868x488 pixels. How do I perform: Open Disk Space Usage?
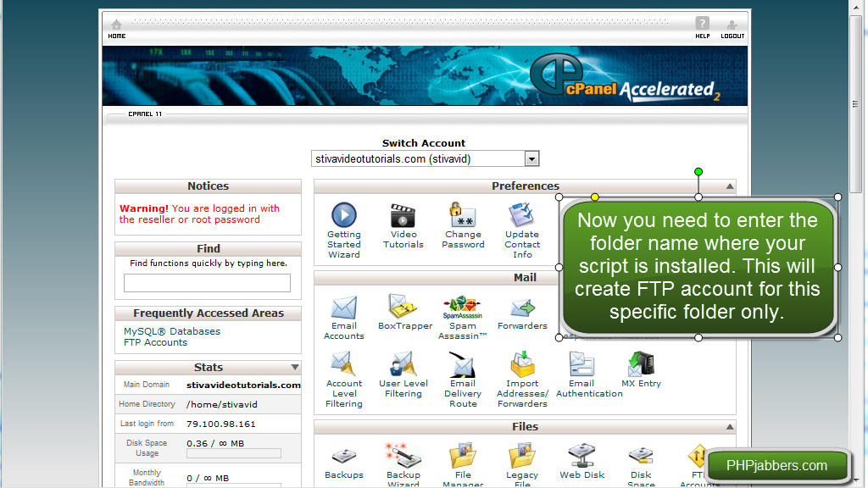tap(641, 465)
